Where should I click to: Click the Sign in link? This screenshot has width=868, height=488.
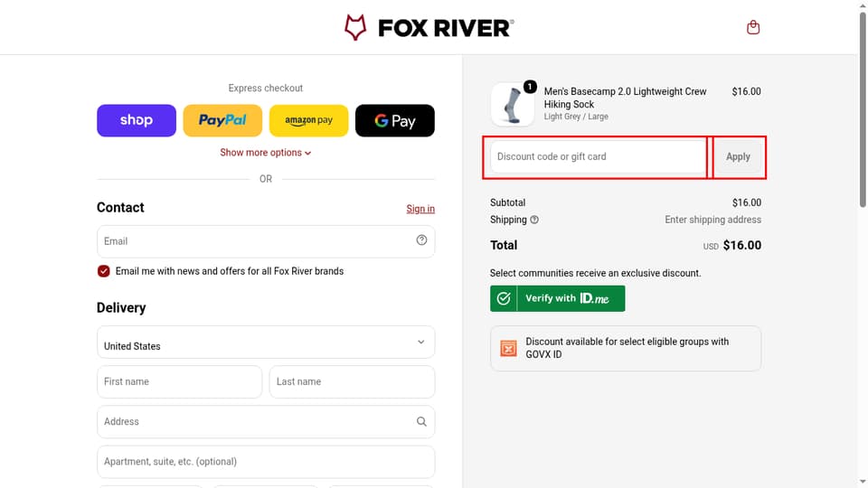[420, 209]
